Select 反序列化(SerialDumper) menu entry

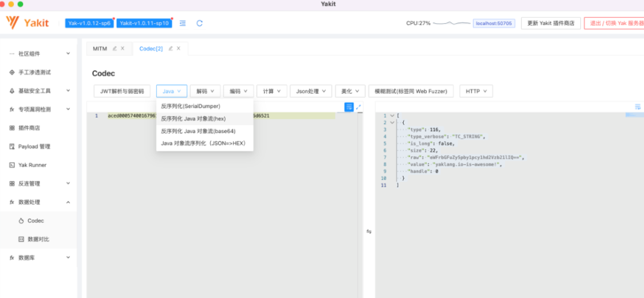click(205, 106)
